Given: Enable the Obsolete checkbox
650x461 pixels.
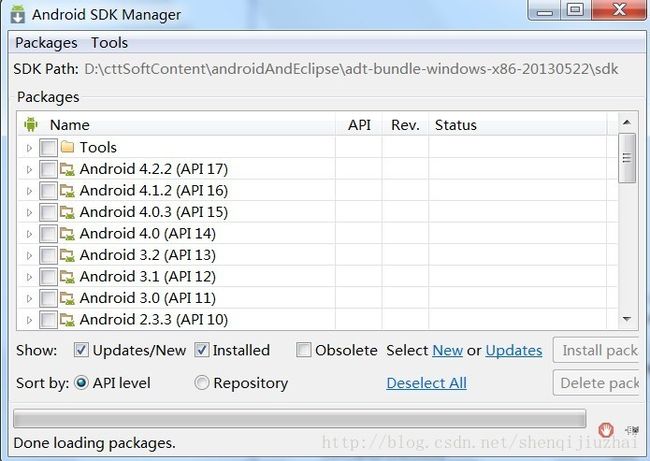Looking at the screenshot, I should [x=303, y=350].
